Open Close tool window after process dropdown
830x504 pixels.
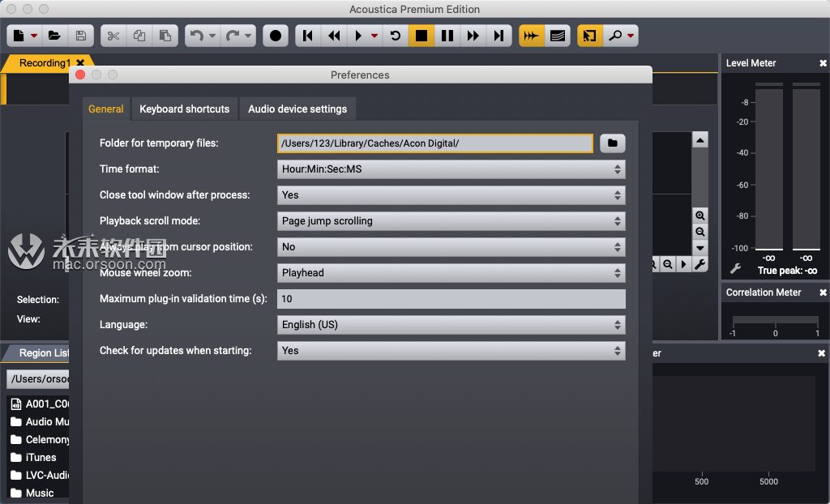pyautogui.click(x=451, y=195)
